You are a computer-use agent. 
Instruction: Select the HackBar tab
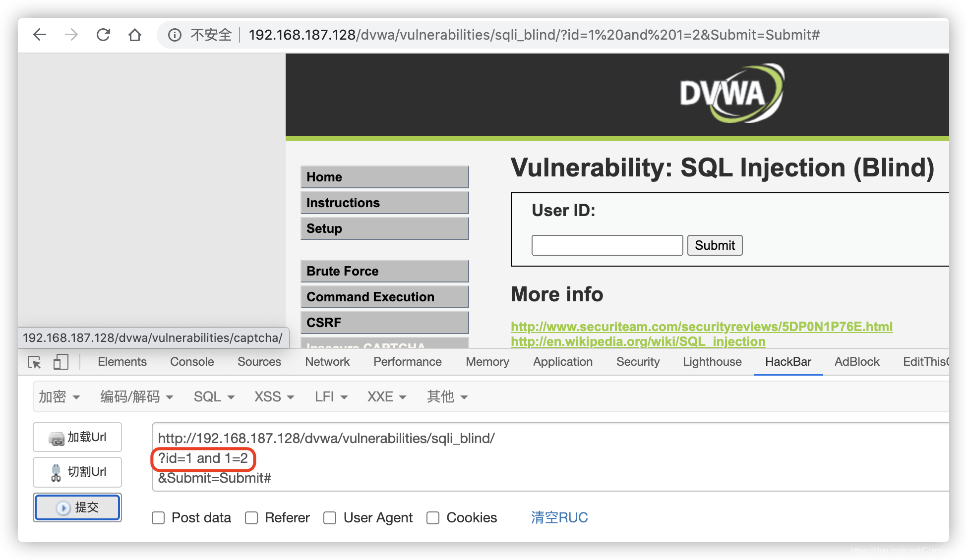pyautogui.click(x=788, y=362)
